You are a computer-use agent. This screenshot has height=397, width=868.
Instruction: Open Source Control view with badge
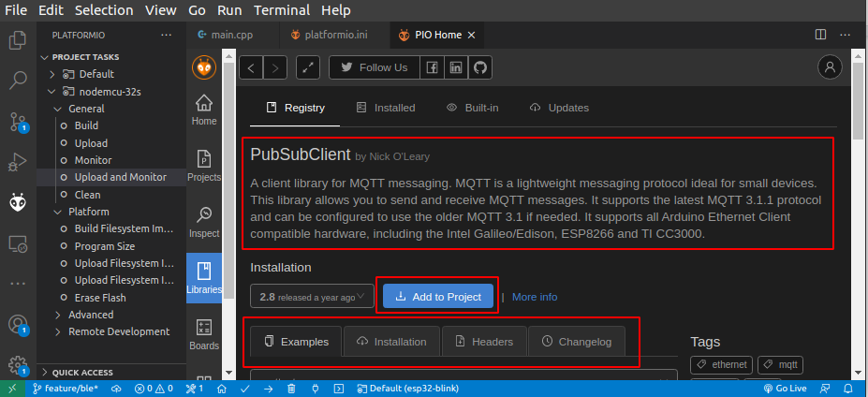(18, 123)
